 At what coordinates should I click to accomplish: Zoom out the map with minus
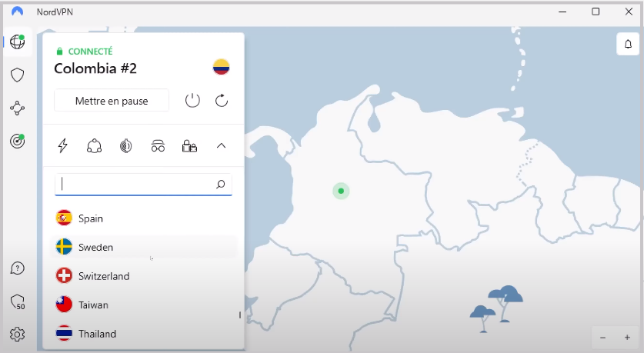click(x=603, y=338)
